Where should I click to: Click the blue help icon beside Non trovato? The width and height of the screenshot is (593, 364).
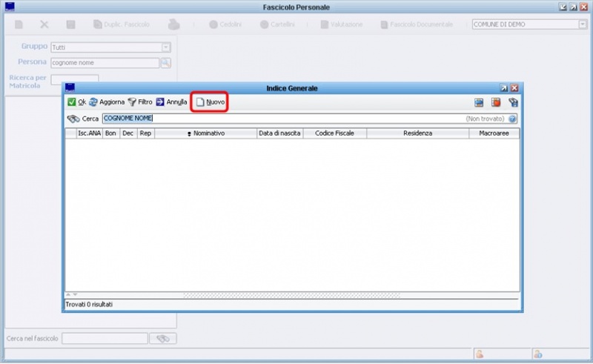coord(512,119)
